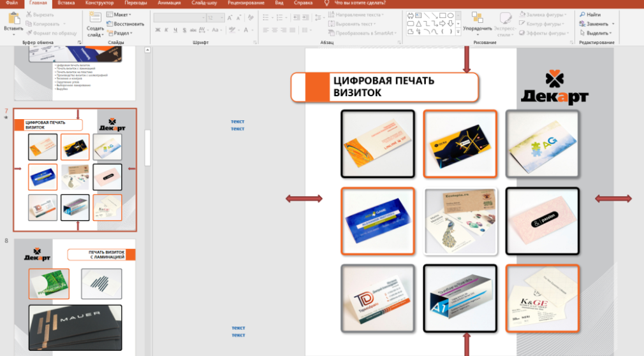Select the rectangle shape in shapes gallery

coord(443,15)
